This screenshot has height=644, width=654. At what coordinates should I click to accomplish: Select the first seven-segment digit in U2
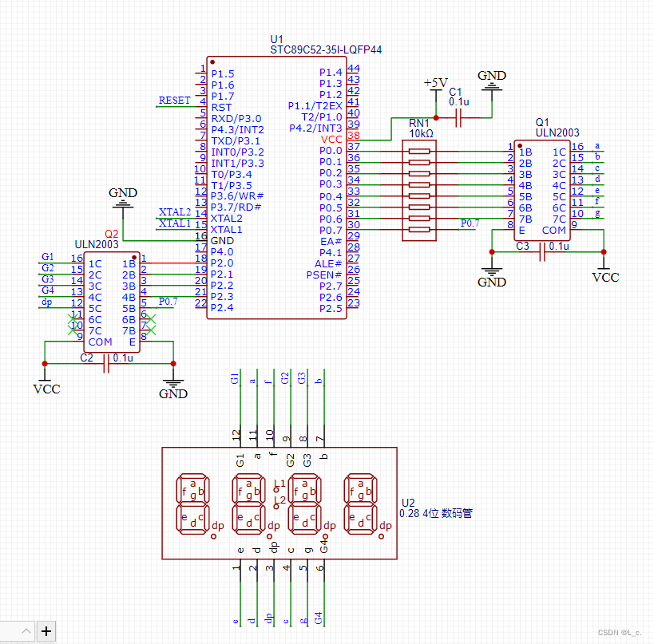coord(192,504)
